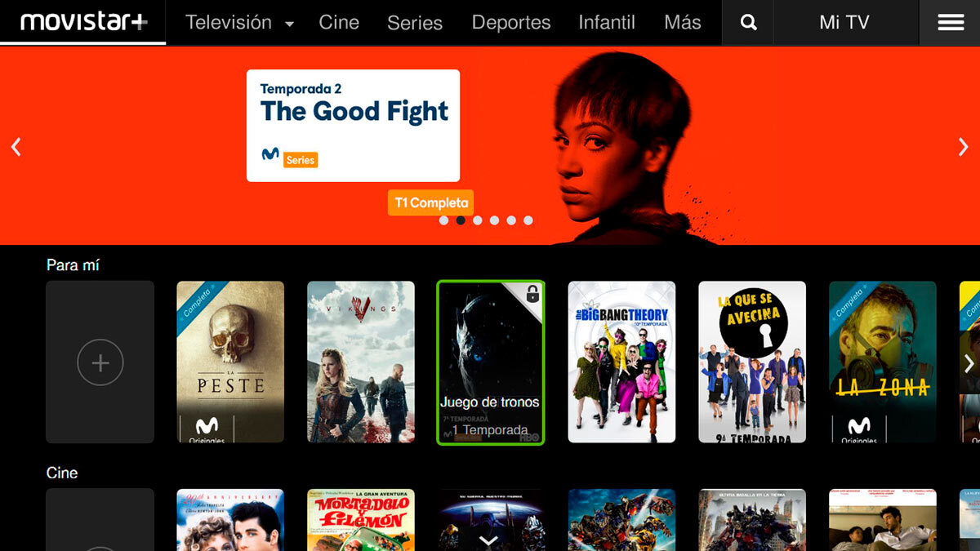Open the search magnifier icon
The height and width of the screenshot is (551, 980).
pos(748,23)
